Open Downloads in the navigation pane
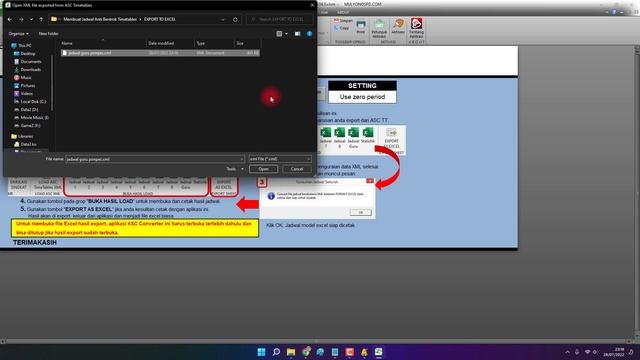Screen dimensions: 640x360 [x=27, y=69]
